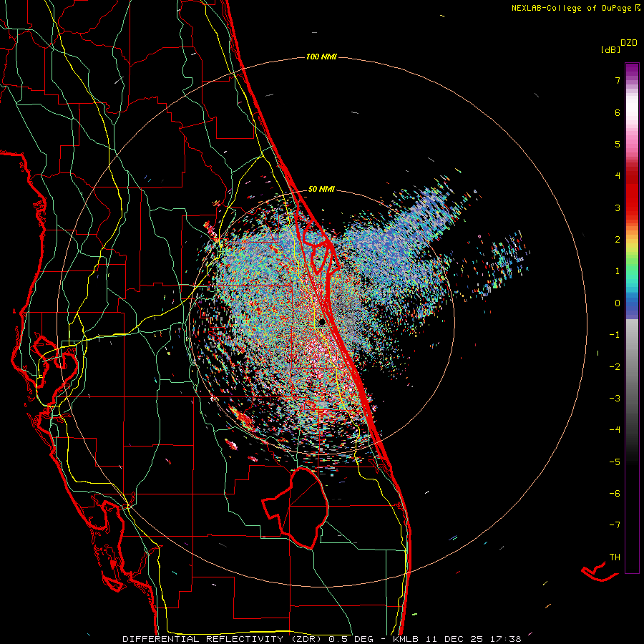Click the -2 value on color scale
The image size is (644, 644).
(615, 367)
